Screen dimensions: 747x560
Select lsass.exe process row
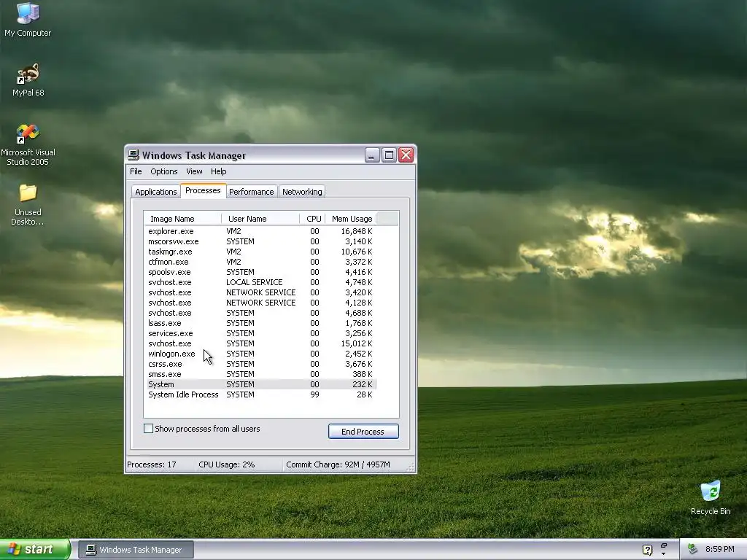tap(260, 323)
